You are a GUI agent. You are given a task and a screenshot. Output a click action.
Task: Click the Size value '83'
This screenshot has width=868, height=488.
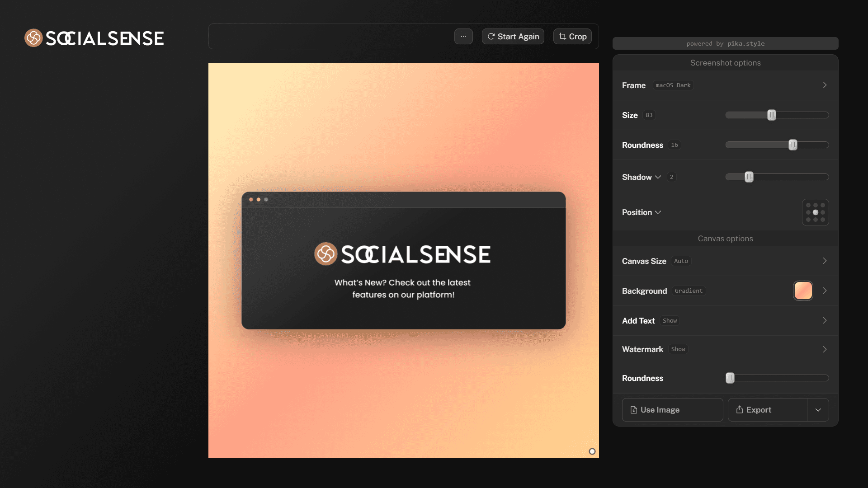click(649, 115)
